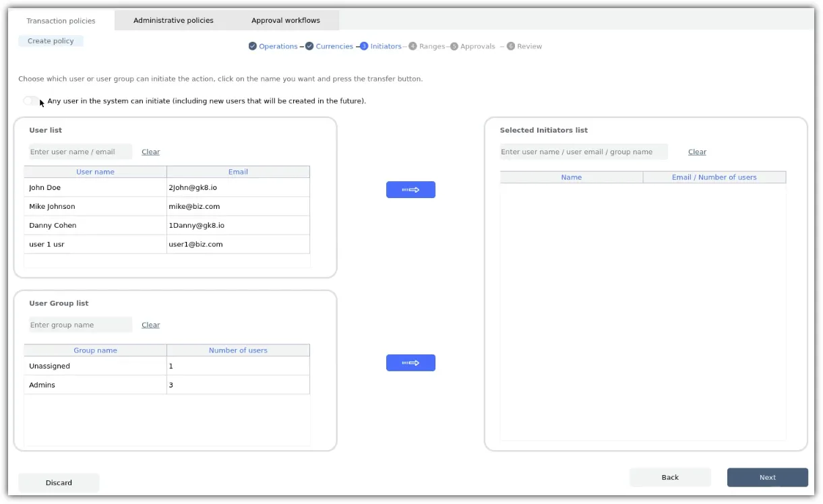Viewport: 823px width, 504px height.
Task: Focus the user name / email search field
Action: [80, 152]
